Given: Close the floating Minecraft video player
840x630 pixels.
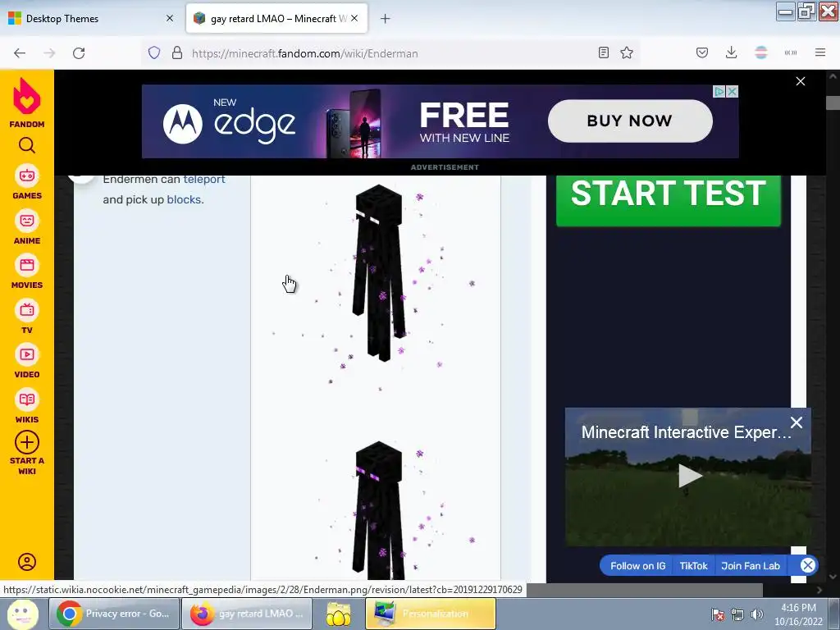Looking at the screenshot, I should (x=797, y=422).
